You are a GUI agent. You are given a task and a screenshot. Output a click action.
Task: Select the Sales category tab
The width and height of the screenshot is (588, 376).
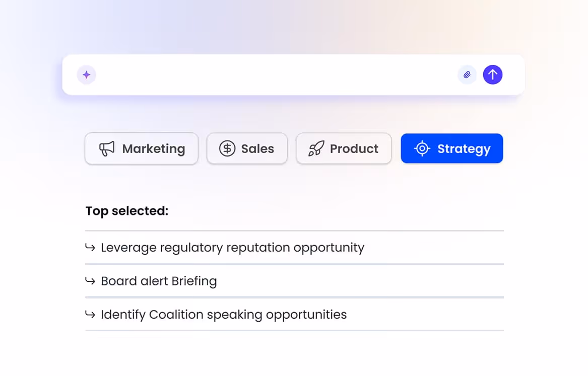tap(247, 148)
